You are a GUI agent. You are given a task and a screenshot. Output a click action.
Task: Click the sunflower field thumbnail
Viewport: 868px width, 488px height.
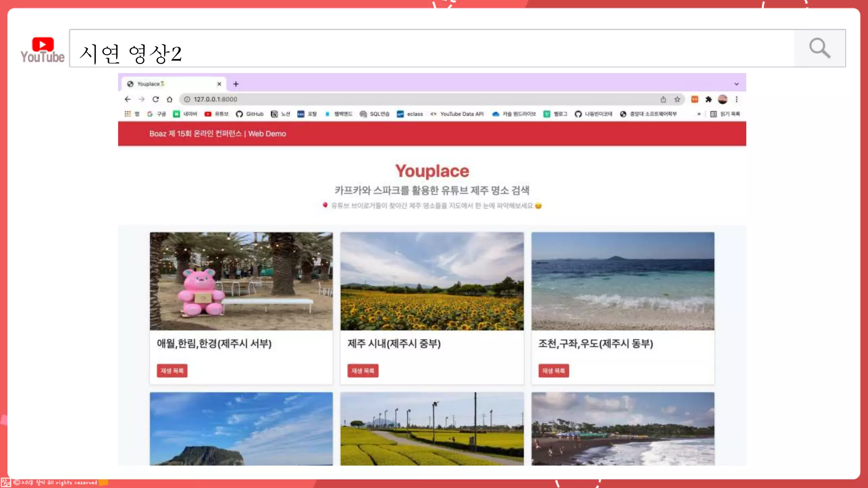[x=432, y=281]
